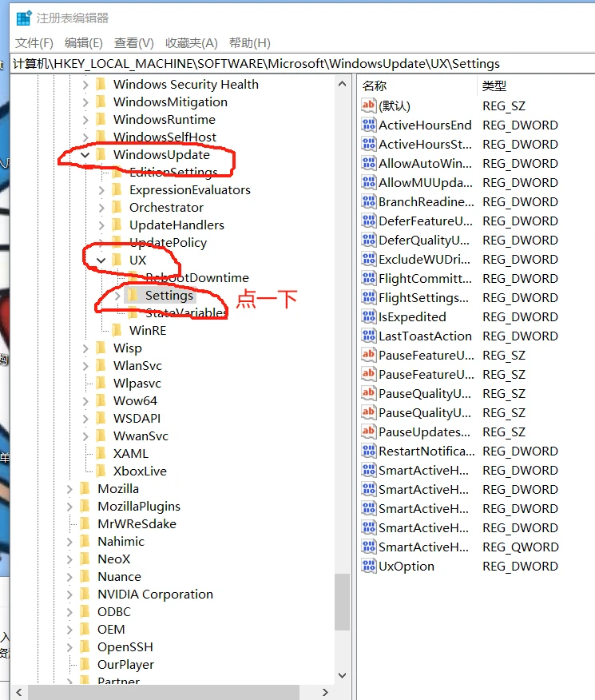This screenshot has height=700, width=595.
Task: Click the FlightSettings... value icon
Action: click(x=368, y=297)
